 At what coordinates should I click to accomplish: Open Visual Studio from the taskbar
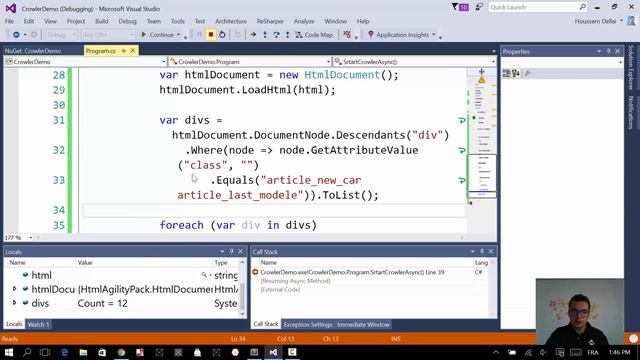(273, 352)
